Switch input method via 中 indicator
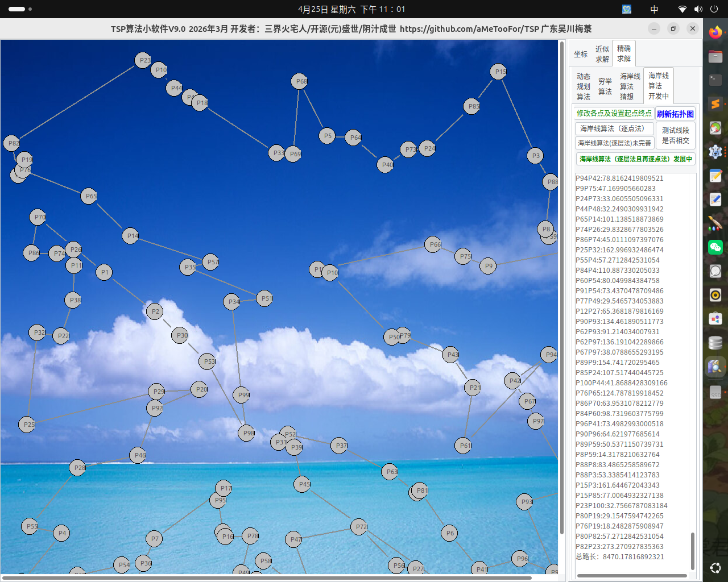This screenshot has width=728, height=582. click(655, 9)
